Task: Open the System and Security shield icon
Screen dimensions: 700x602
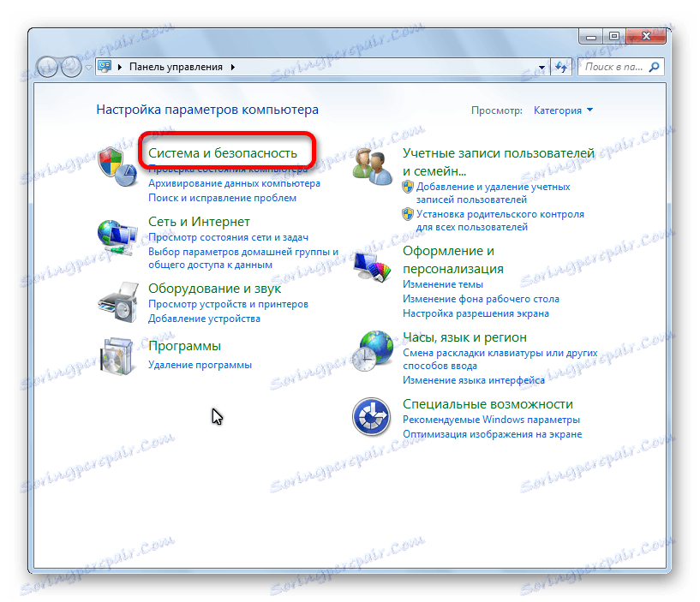Action: 117,167
